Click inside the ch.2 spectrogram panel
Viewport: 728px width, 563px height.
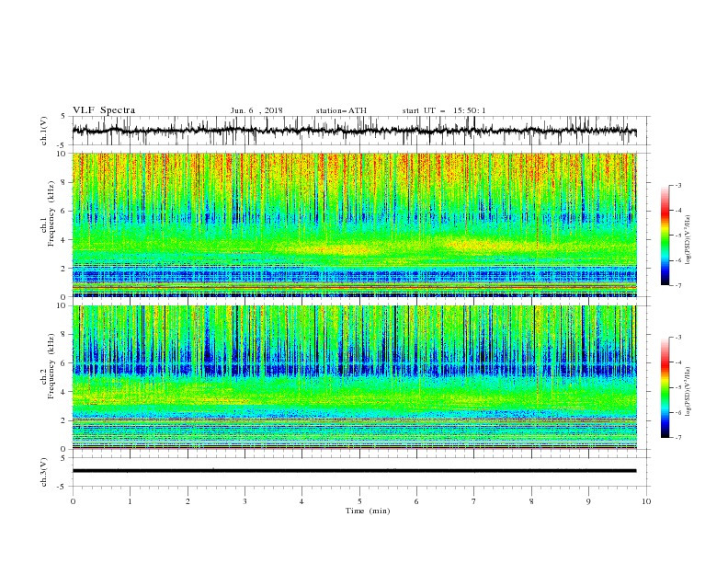coord(354,377)
